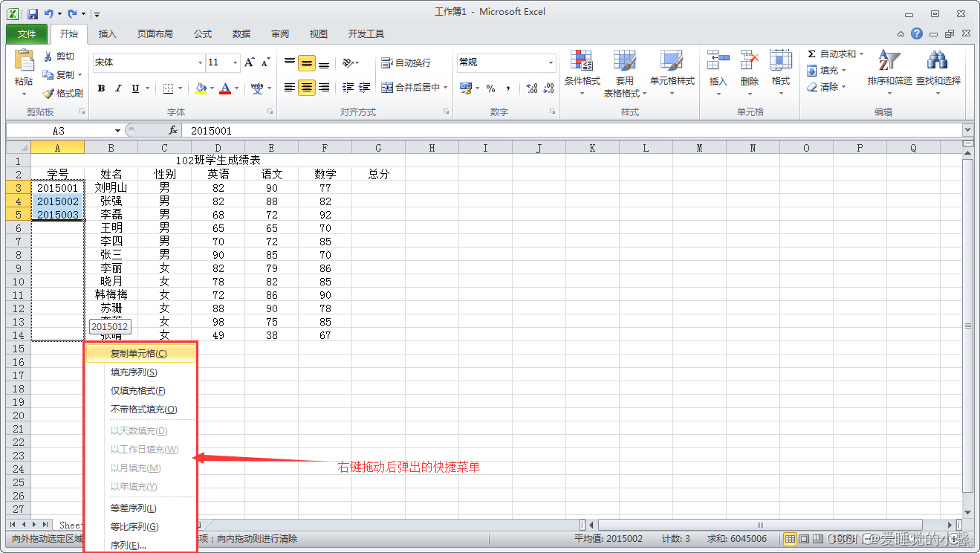
Task: Switch to the Insert (插入) tab
Action: 108,33
